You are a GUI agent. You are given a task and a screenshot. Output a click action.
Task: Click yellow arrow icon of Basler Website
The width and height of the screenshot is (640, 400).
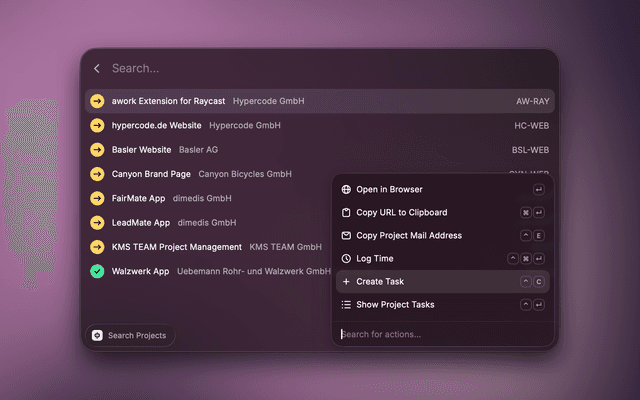97,150
